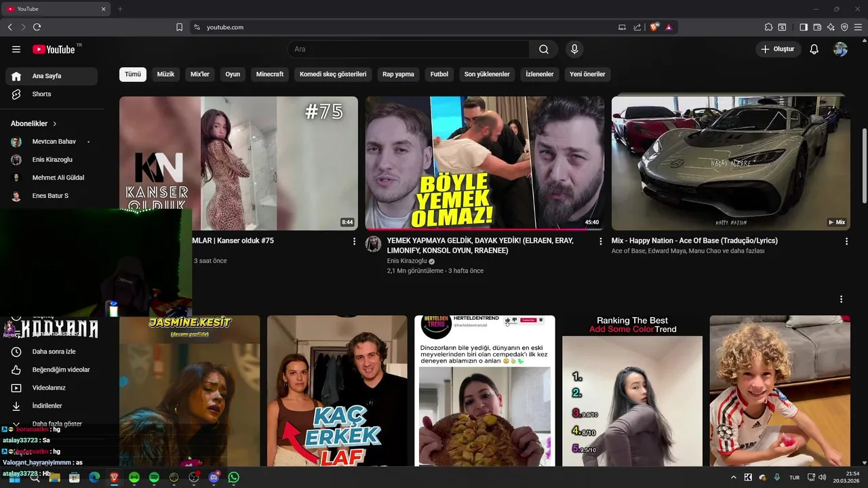Image resolution: width=868 pixels, height=488 pixels.
Task: Open Videolarınız in sidebar
Action: 52,388
